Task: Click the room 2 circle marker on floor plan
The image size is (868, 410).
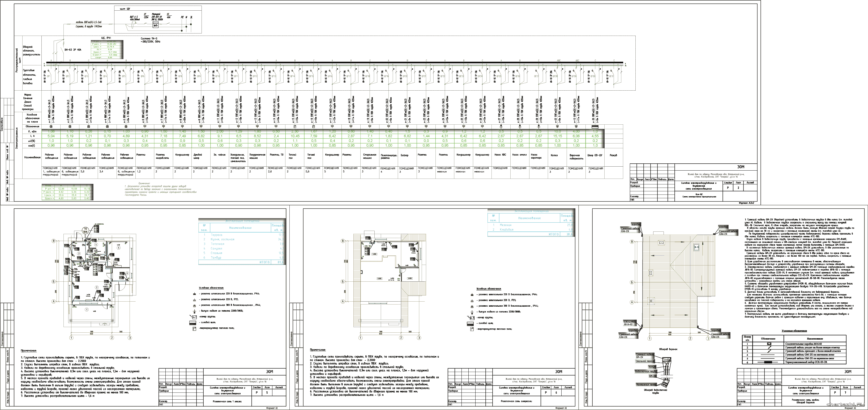Action: (97, 287)
